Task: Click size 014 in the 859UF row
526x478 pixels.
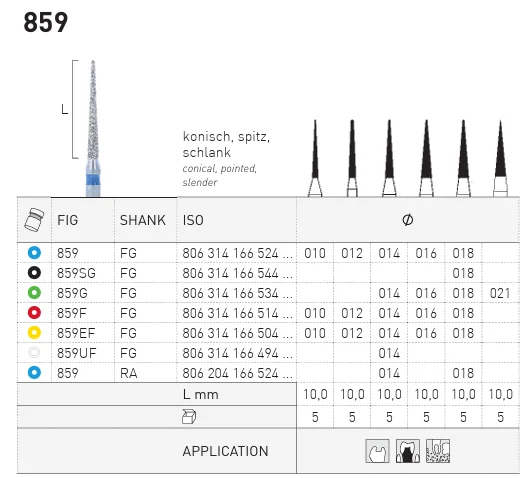Action: click(389, 353)
